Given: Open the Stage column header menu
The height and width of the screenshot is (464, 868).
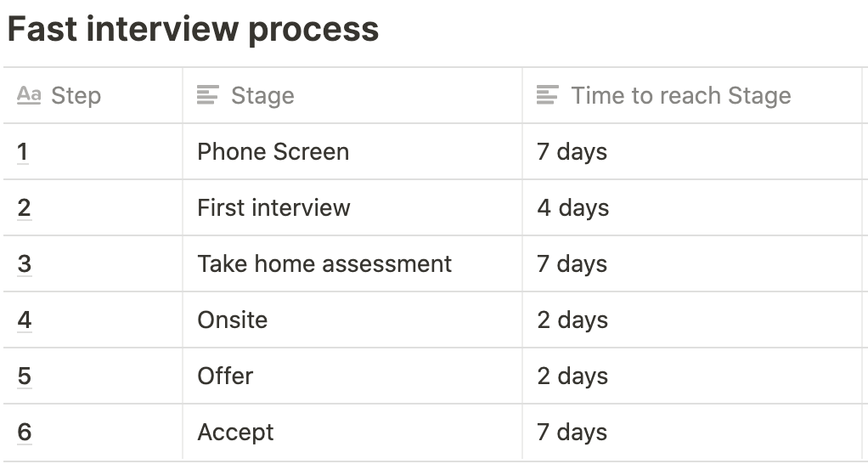Looking at the screenshot, I should 352,95.
